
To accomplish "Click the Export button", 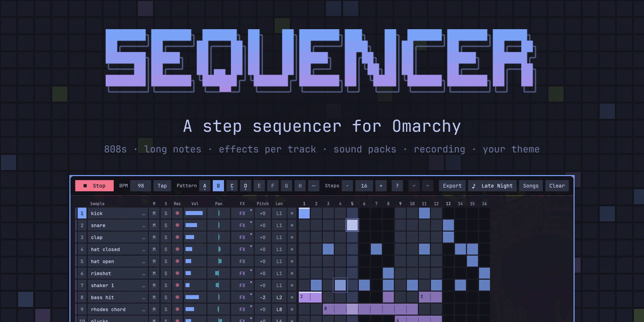I will [x=452, y=186].
